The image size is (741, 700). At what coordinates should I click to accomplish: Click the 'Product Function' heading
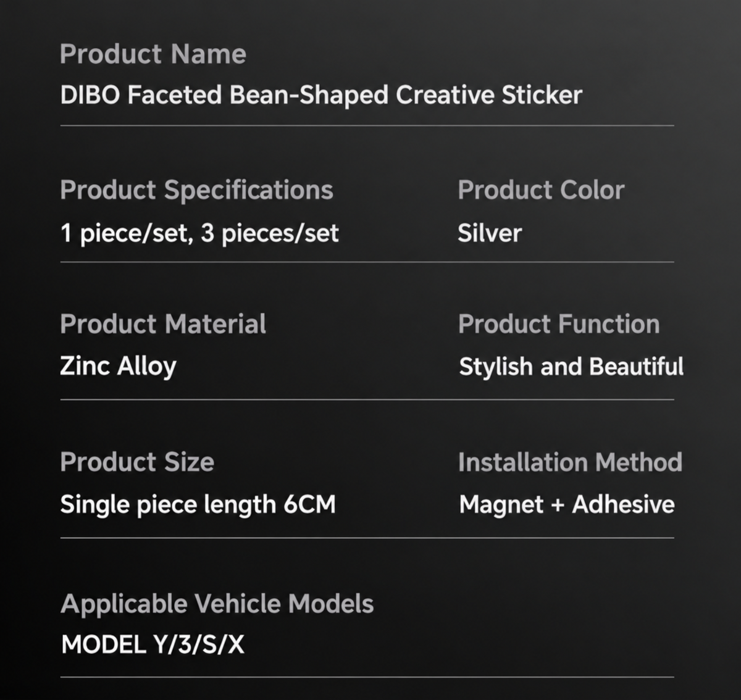point(559,324)
